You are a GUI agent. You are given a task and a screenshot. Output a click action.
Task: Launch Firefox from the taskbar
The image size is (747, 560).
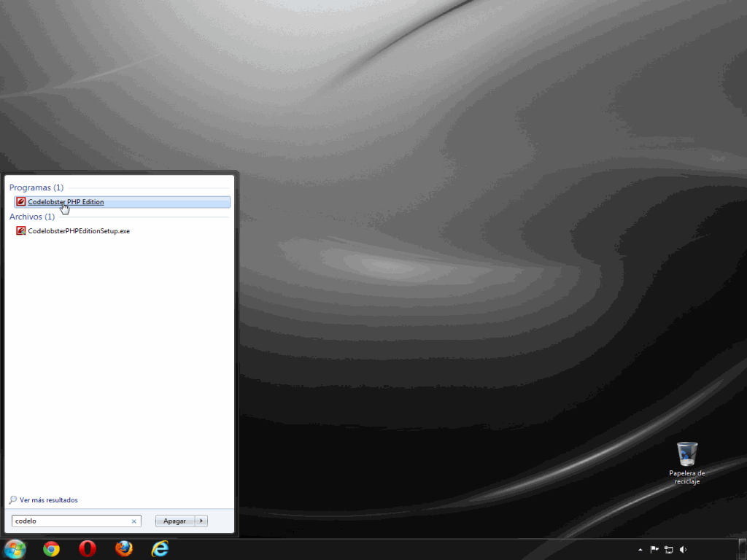(124, 548)
